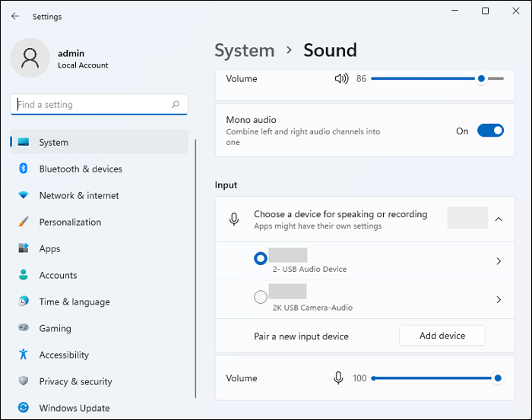Click the Network & internet wifi icon

(x=24, y=195)
